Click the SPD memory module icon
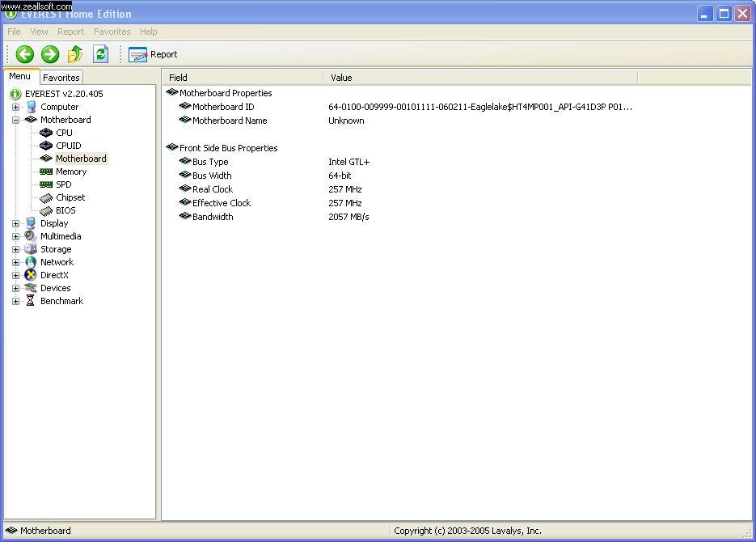This screenshot has height=542, width=756. pos(46,184)
